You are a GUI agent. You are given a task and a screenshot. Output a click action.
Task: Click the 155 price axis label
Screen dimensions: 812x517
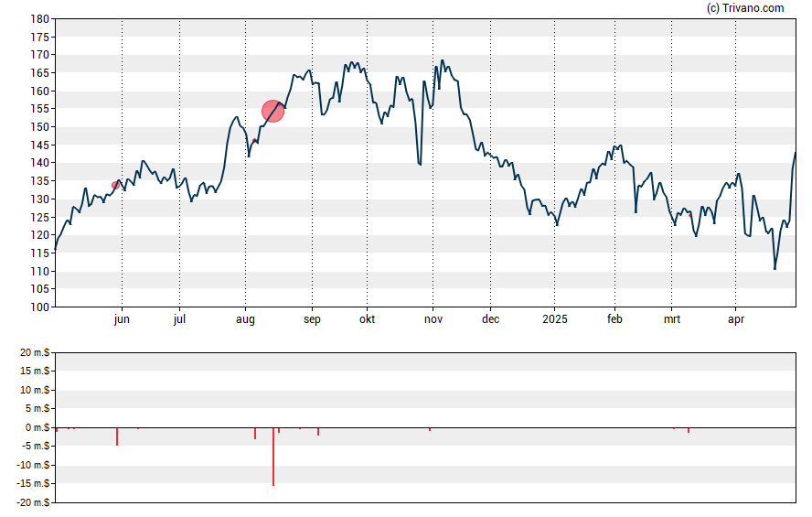(40, 109)
